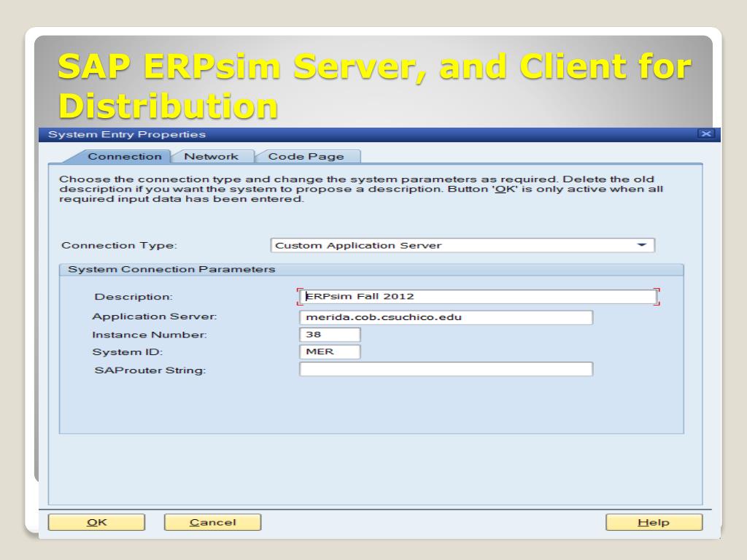
Task: Click the 'System Entry Properties' window title
Action: pos(127,134)
